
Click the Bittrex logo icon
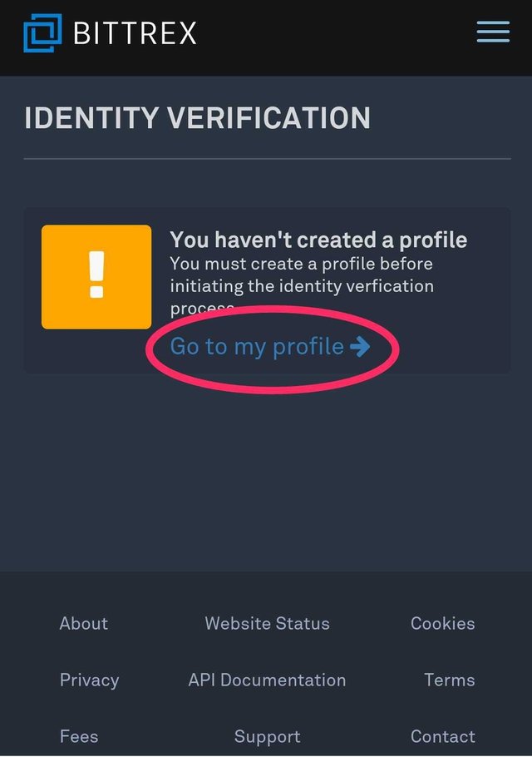[42, 33]
